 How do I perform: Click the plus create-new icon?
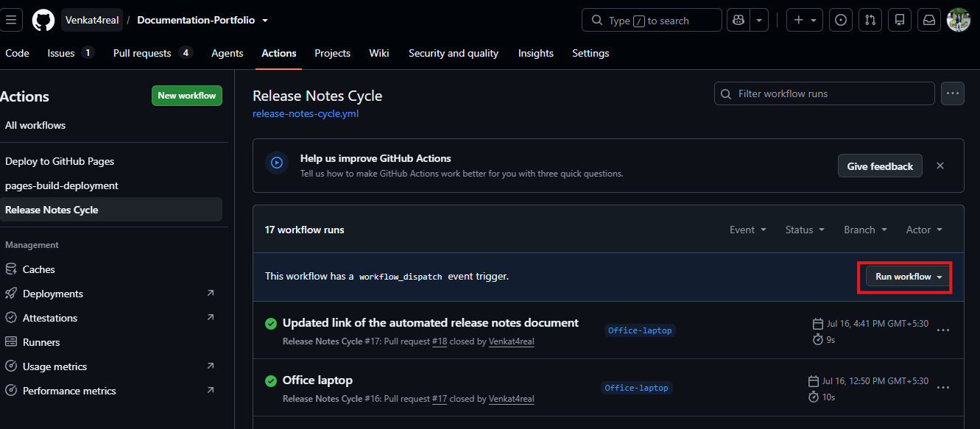(799, 20)
